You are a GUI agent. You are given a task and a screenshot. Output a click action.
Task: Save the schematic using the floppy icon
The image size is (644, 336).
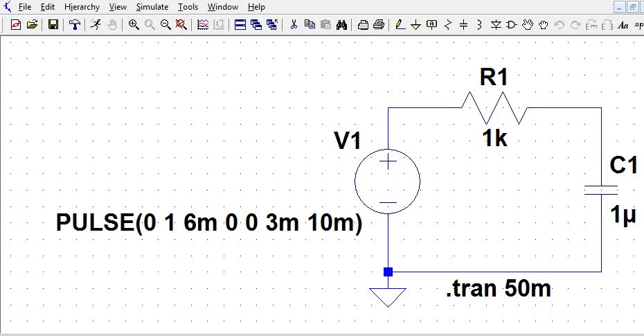(x=53, y=25)
